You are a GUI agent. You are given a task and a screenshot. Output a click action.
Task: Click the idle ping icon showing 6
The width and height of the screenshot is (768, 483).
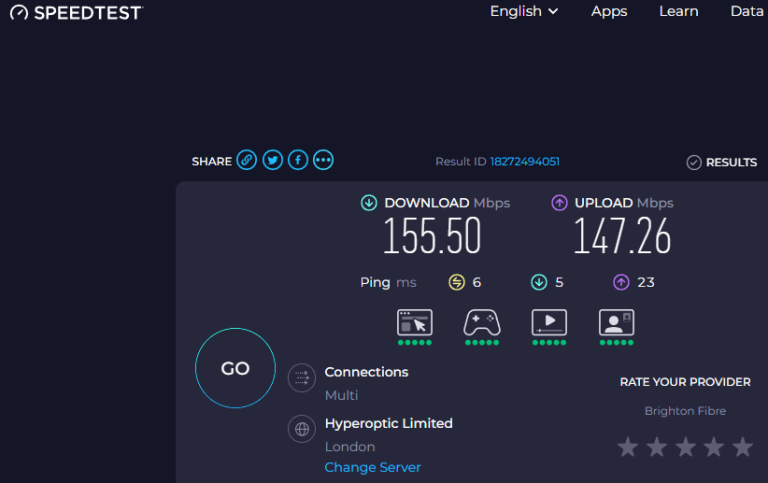(x=456, y=282)
